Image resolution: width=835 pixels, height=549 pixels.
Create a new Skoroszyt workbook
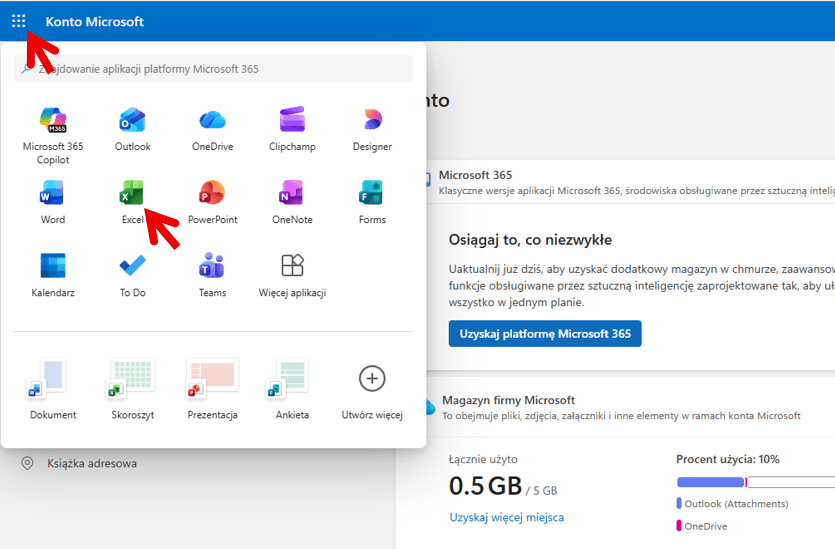coord(133,389)
